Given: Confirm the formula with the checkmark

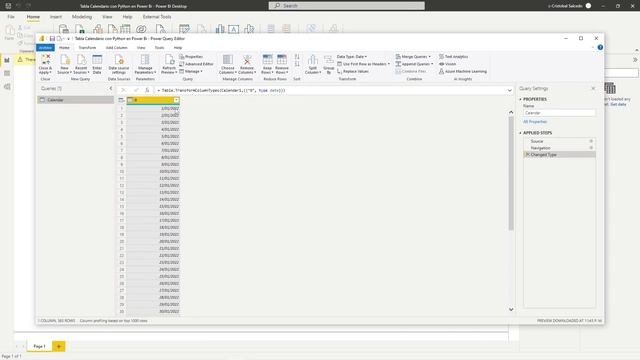Looking at the screenshot, I should (x=136, y=90).
